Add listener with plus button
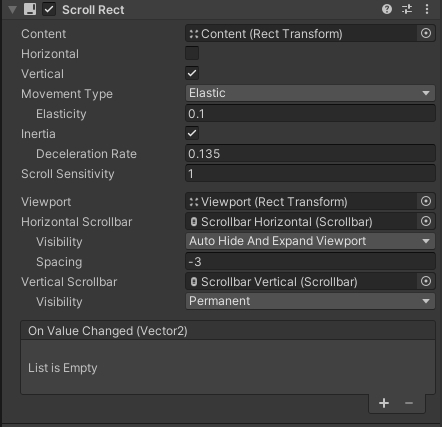Screen dimensions: 442x427 [384, 403]
